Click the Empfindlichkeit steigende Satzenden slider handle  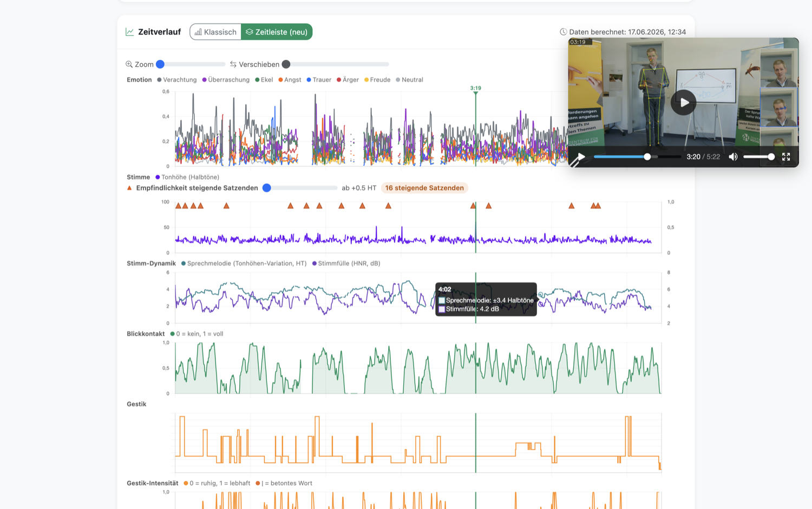coord(267,188)
